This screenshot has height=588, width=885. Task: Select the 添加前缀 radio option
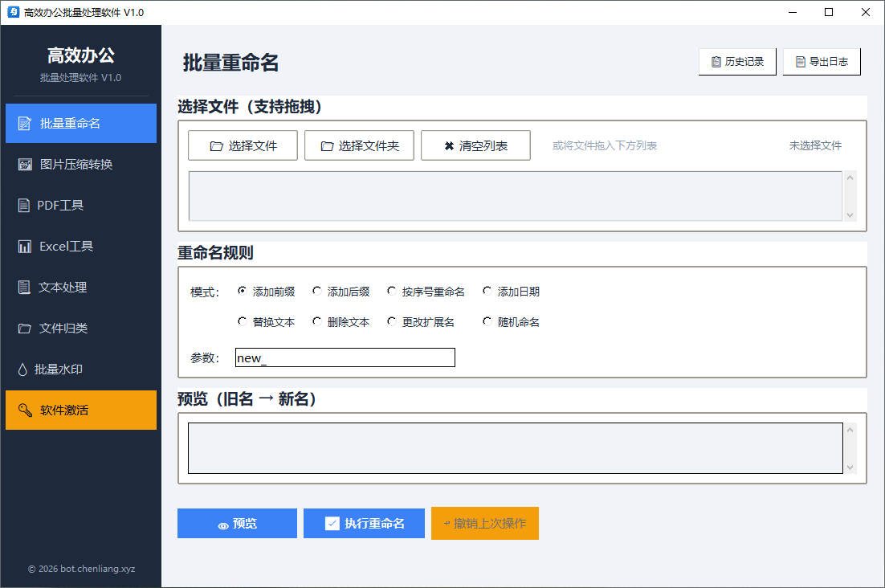point(267,292)
